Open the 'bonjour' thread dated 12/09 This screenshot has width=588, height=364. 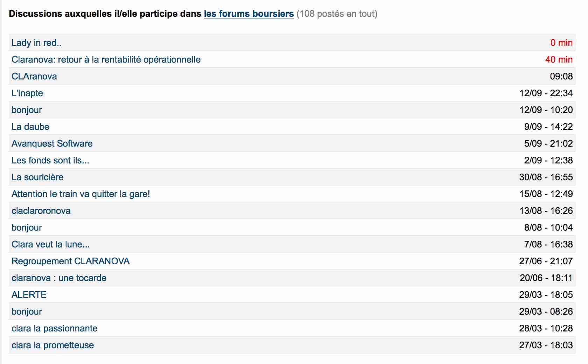[27, 110]
